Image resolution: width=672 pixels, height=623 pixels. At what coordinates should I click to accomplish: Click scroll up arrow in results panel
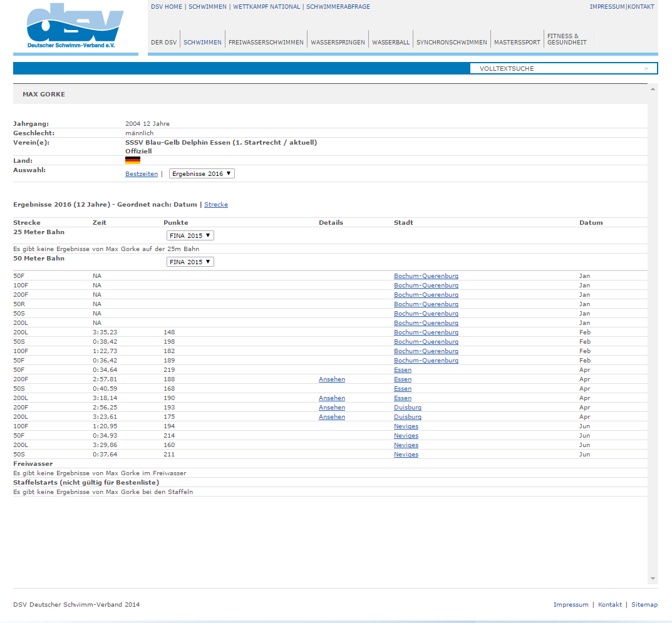pos(653,89)
